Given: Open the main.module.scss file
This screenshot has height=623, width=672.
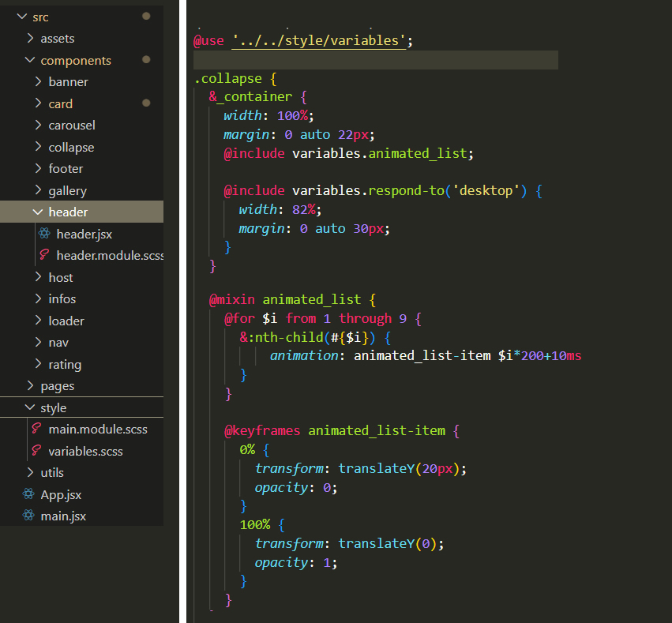Looking at the screenshot, I should [97, 430].
